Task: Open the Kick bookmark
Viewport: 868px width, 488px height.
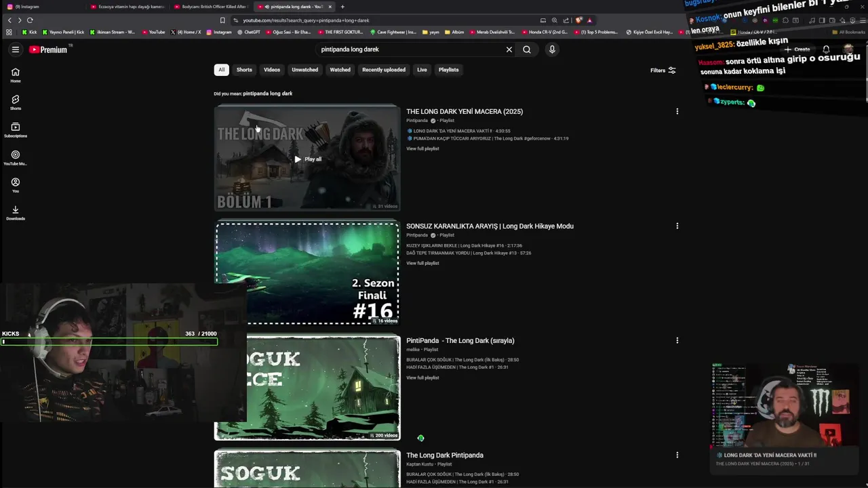Action: (x=29, y=32)
